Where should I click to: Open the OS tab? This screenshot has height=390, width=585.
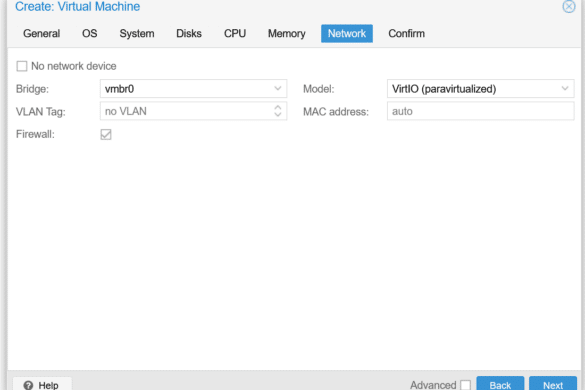click(90, 34)
